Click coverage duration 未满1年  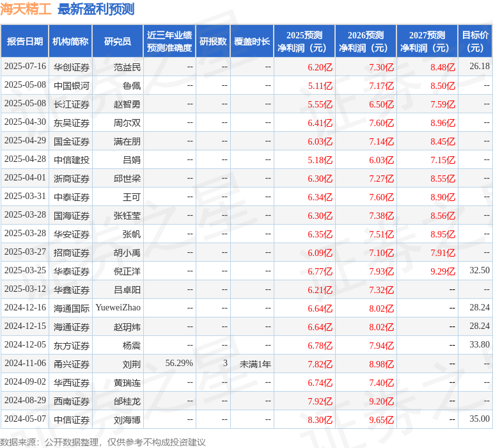coord(255,364)
